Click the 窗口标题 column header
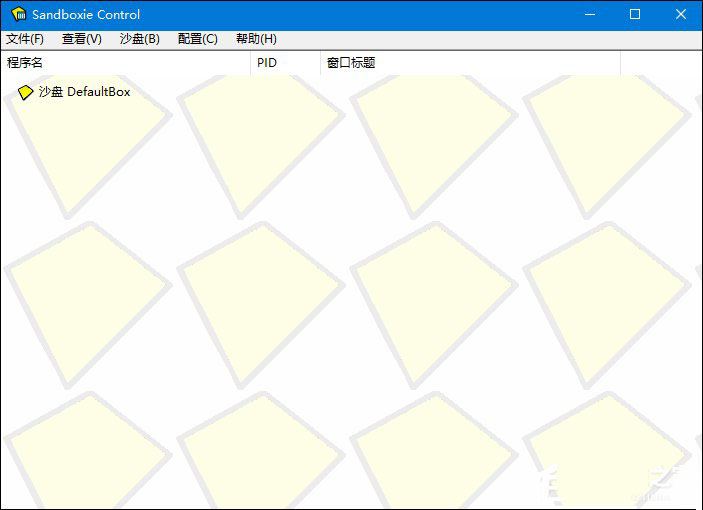The height and width of the screenshot is (510, 703). pyautogui.click(x=470, y=63)
